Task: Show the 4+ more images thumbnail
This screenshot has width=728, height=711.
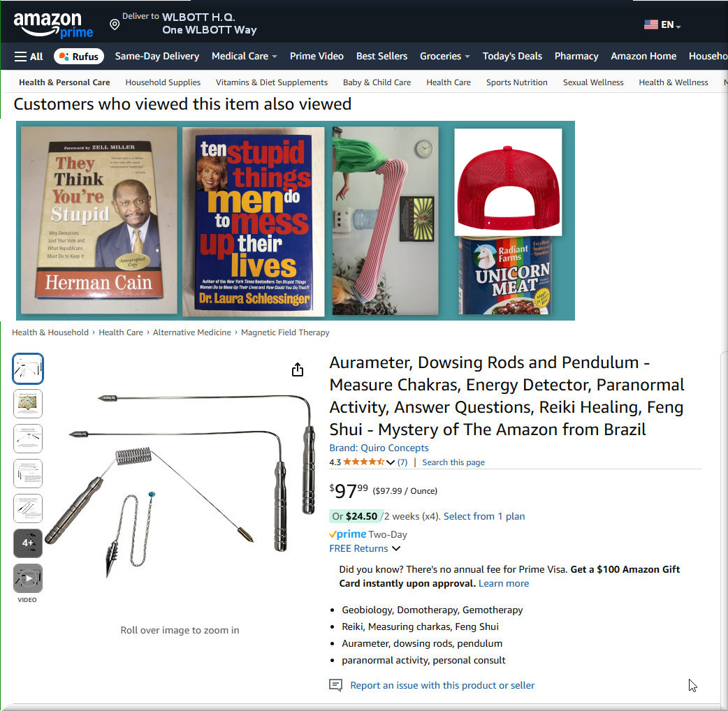Action: click(x=28, y=543)
